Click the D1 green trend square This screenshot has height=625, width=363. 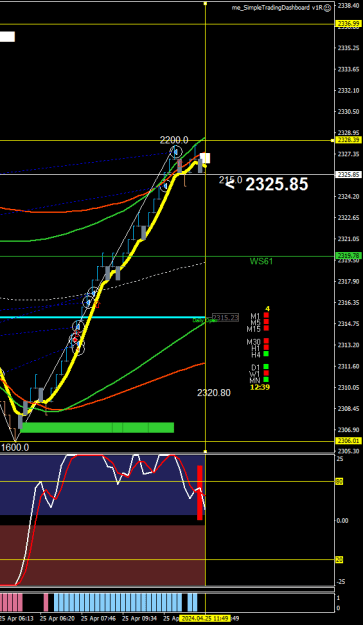pyautogui.click(x=266, y=366)
